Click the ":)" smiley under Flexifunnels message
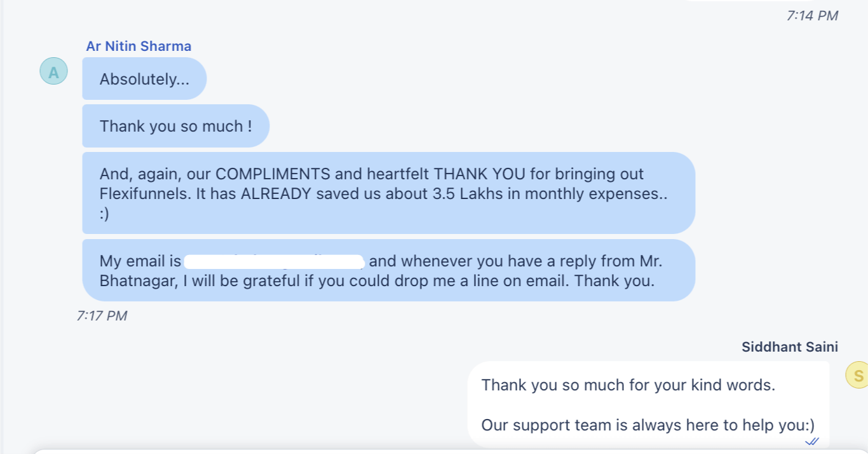This screenshot has height=454, width=868. click(x=105, y=215)
